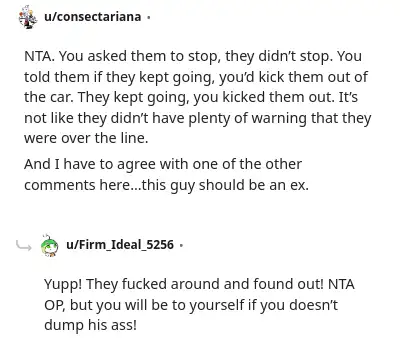Image resolution: width=400 pixels, height=361 pixels.
Task: Click the line "OP, but you will be to yourself"
Action: [x=191, y=305]
